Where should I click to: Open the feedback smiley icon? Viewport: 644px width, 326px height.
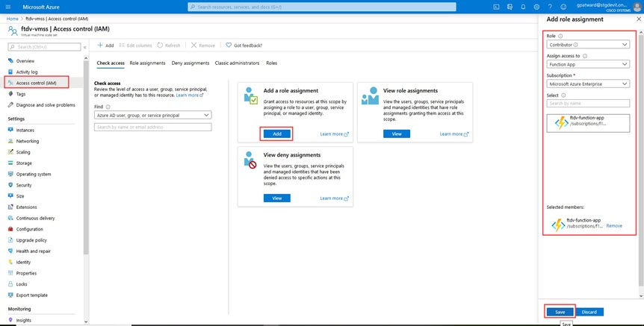click(563, 7)
